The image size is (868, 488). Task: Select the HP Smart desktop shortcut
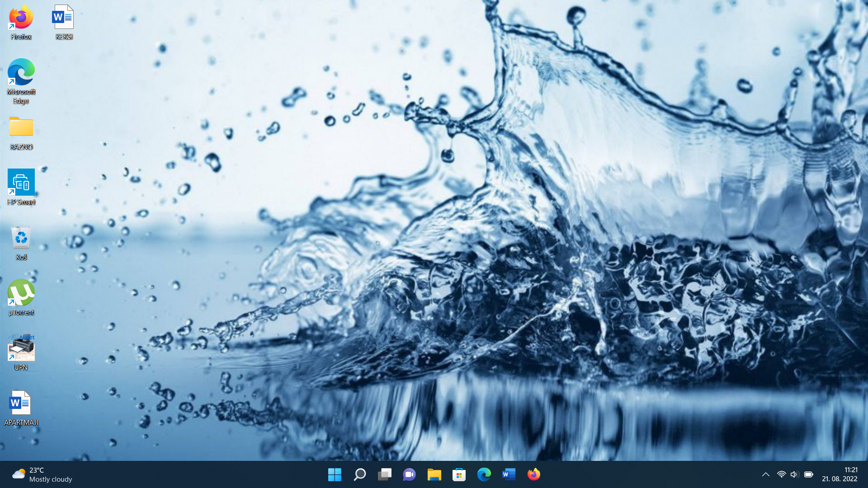(21, 188)
